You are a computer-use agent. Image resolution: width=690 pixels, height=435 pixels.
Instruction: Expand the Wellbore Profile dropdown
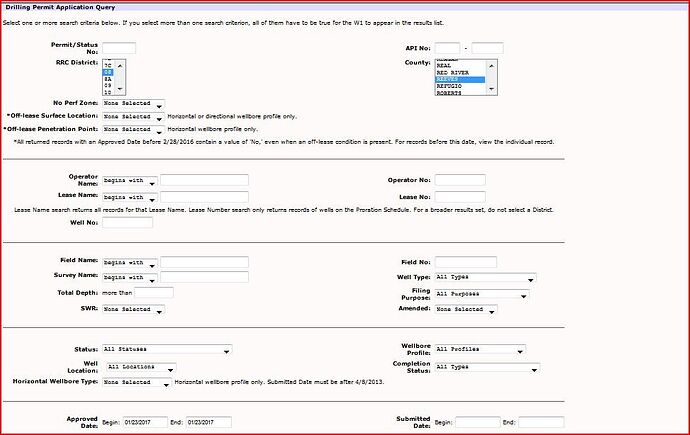click(480, 349)
